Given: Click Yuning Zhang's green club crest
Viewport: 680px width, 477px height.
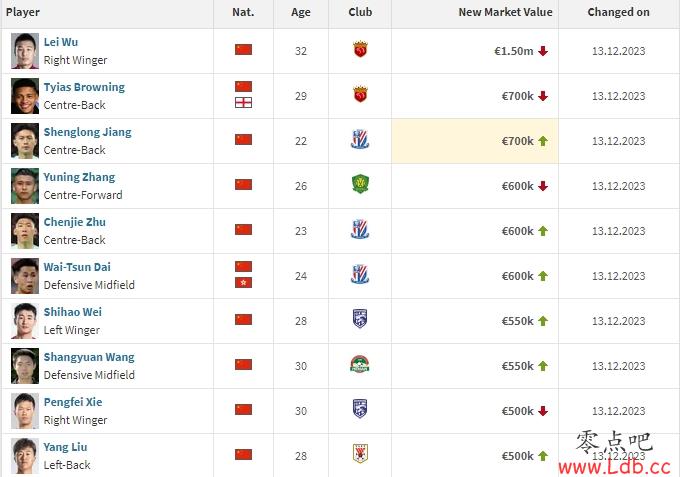Looking at the screenshot, I should [x=360, y=184].
